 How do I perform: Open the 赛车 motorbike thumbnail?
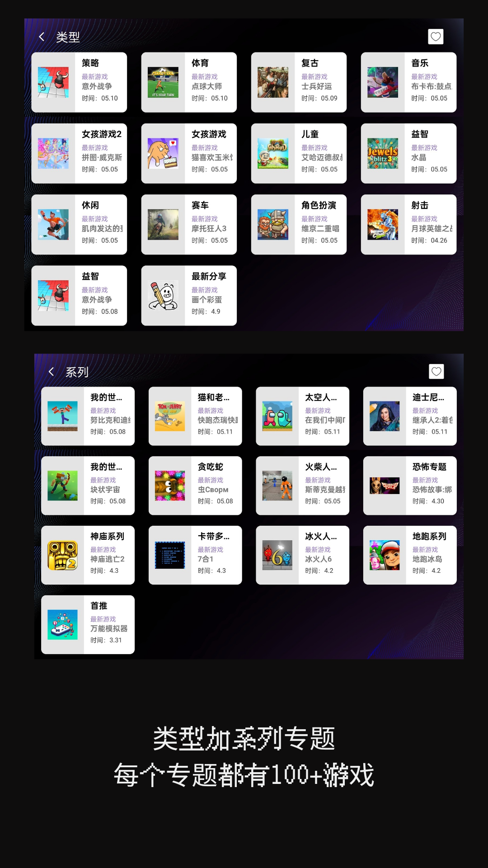click(163, 224)
